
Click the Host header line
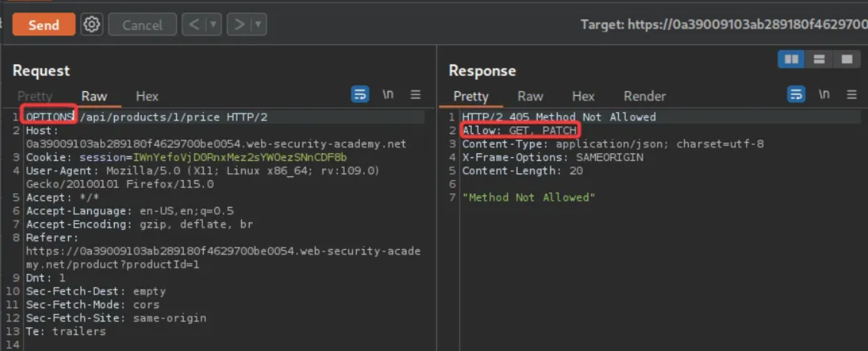(x=216, y=137)
